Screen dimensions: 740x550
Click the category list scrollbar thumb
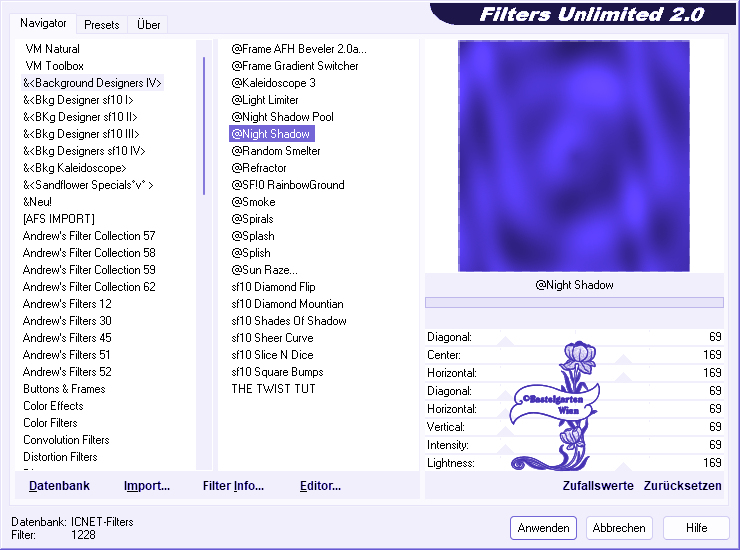(x=204, y=126)
